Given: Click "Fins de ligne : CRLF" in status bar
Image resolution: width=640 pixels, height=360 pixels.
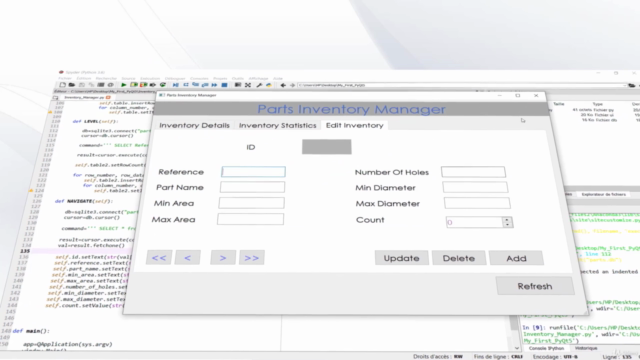Looking at the screenshot, I should tap(498, 357).
